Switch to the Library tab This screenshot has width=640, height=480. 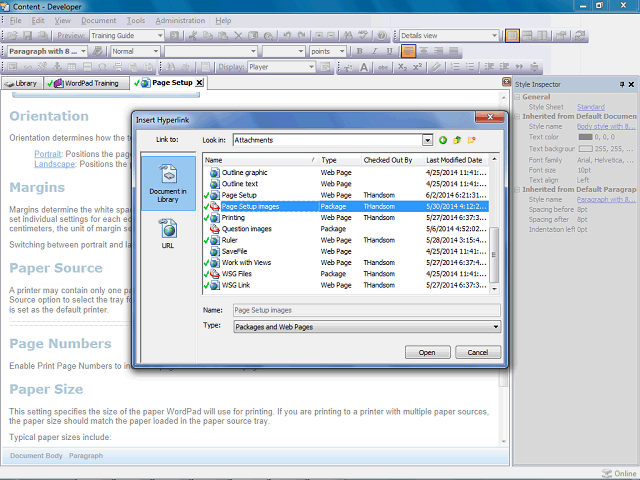[22, 83]
